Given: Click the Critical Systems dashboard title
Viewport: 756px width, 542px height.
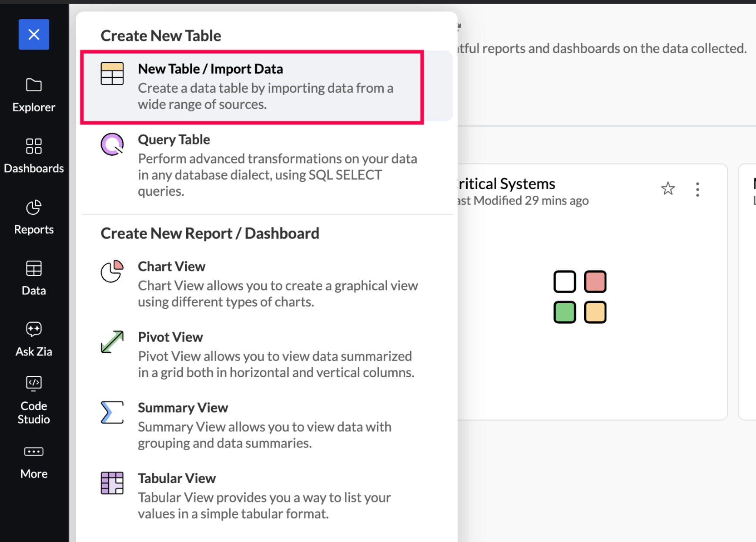Looking at the screenshot, I should point(506,184).
